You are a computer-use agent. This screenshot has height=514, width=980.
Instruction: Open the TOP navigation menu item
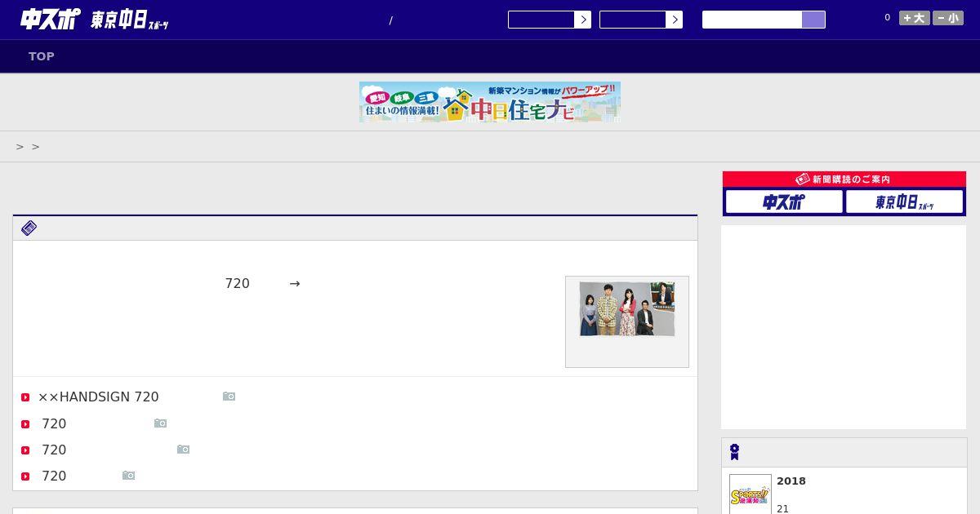click(42, 56)
